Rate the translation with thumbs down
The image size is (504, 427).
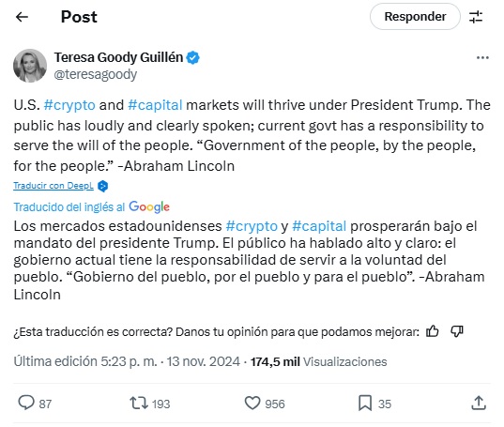click(x=457, y=331)
